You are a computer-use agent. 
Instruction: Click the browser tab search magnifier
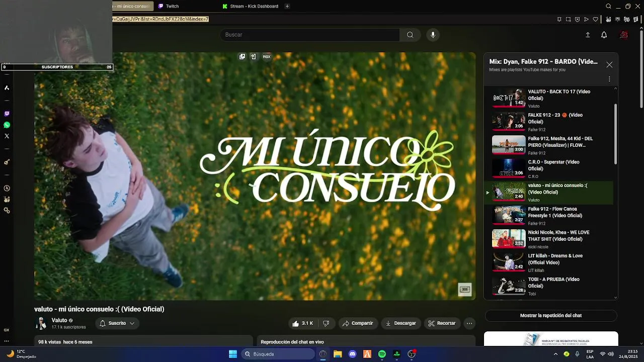pyautogui.click(x=608, y=6)
